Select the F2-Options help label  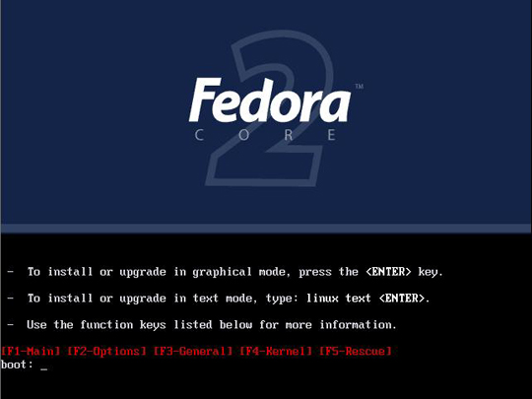(106, 351)
